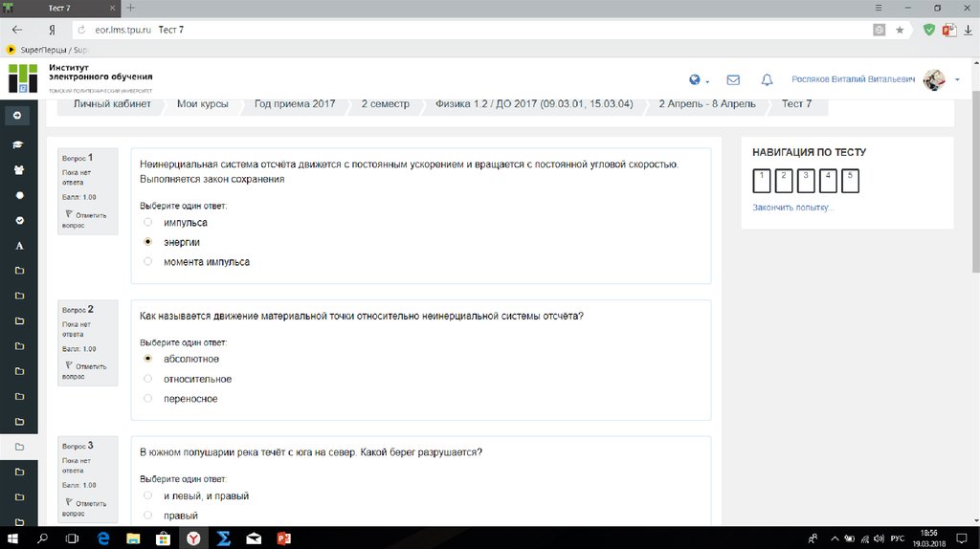Screen dimensions: 980x549
Task: Open the Windows action center icon
Action: (963, 538)
